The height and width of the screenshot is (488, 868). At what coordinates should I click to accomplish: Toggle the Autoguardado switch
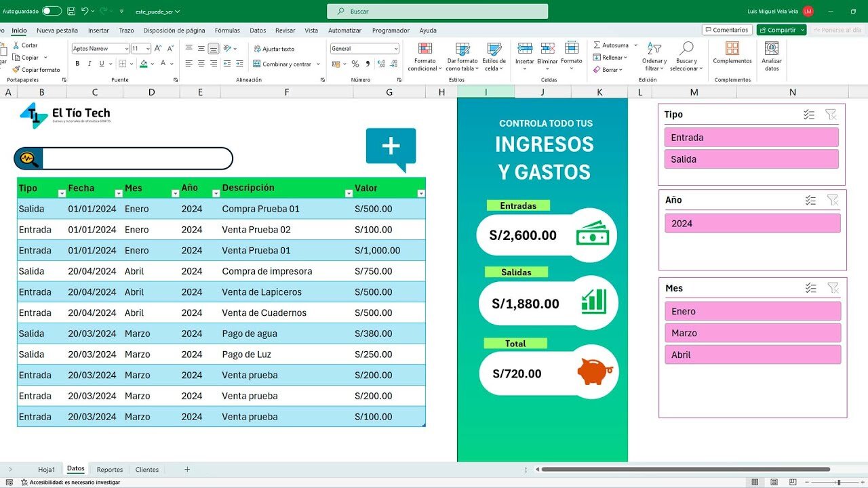click(x=52, y=12)
